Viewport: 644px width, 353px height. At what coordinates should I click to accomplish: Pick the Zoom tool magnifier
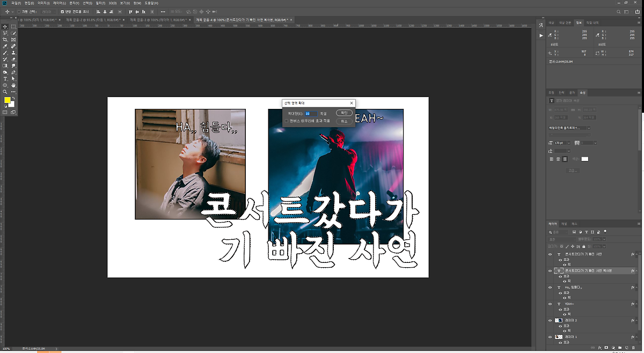click(5, 92)
